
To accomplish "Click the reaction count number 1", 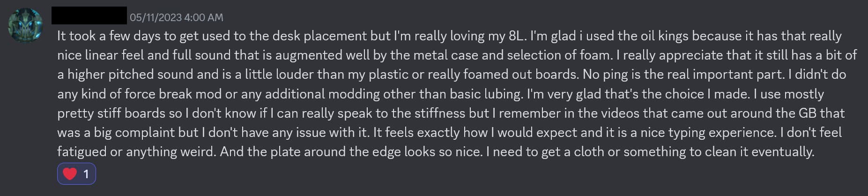I will click(x=86, y=174).
